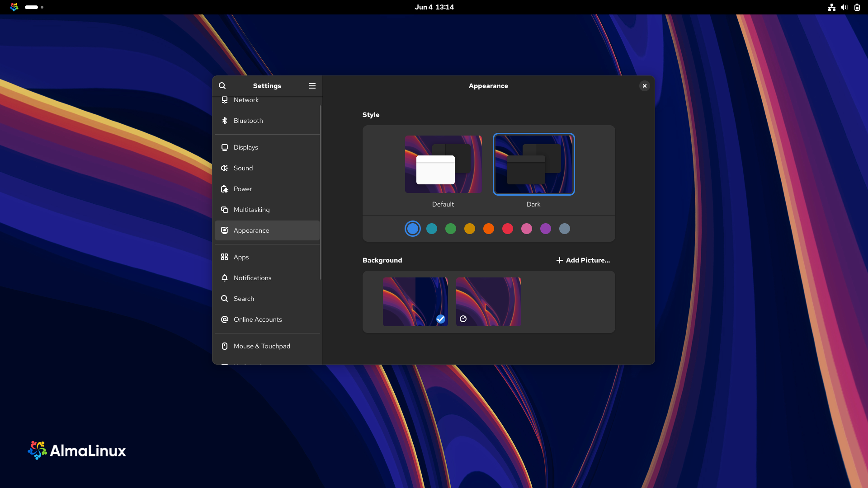This screenshot has height=488, width=868.
Task: Click the AlmaLinux activities logo in top bar
Action: [x=14, y=7]
